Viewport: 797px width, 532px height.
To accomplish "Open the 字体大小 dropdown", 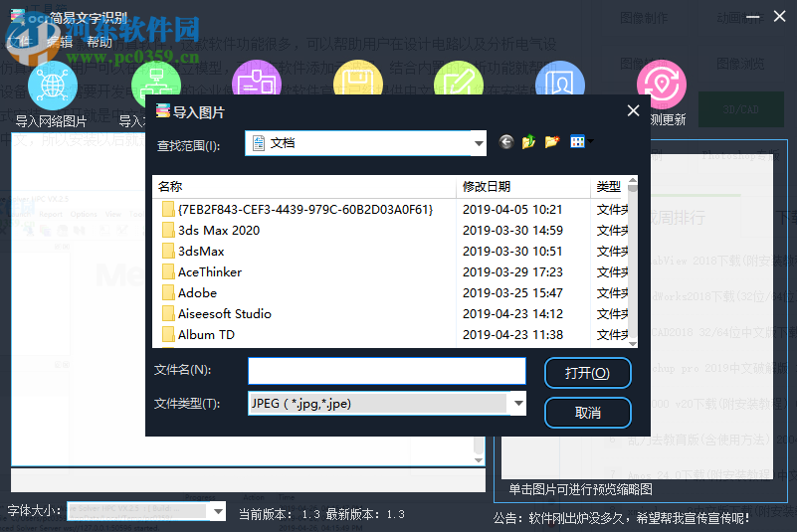I will click(218, 511).
